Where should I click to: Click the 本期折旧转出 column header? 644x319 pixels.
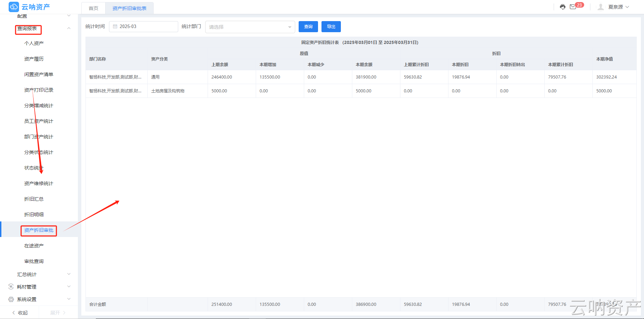[513, 65]
